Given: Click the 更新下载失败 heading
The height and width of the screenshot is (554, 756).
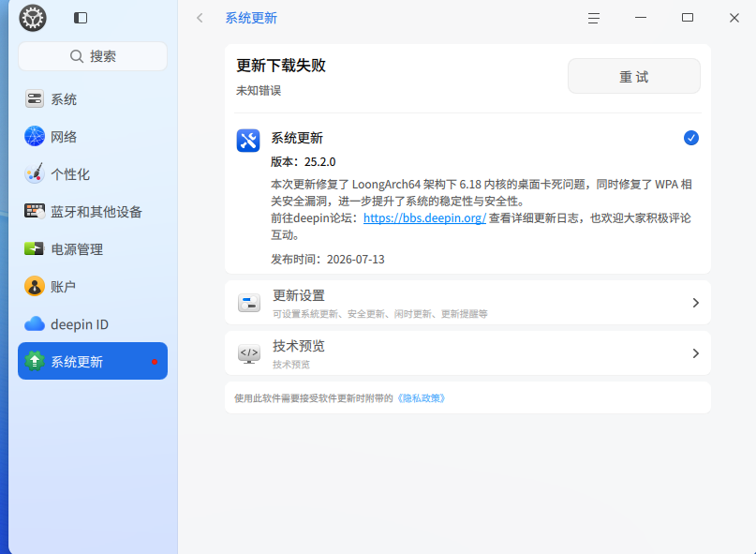Looking at the screenshot, I should pyautogui.click(x=281, y=66).
